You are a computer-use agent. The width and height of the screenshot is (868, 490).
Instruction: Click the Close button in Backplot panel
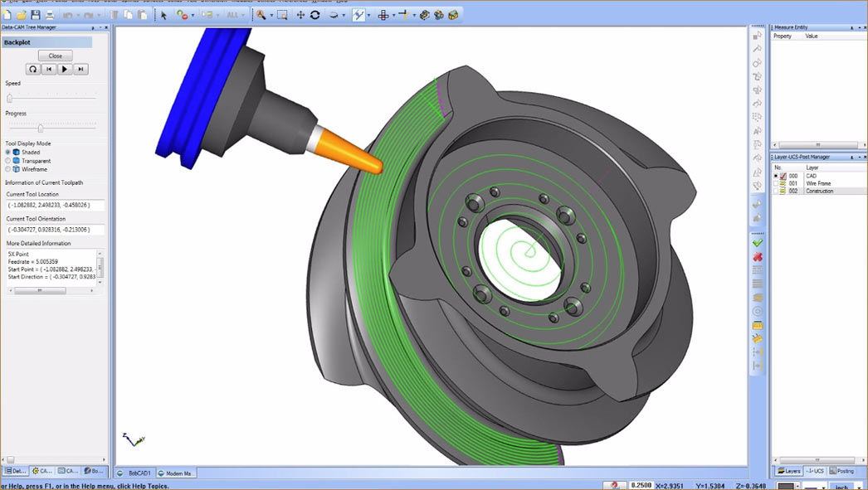coord(56,56)
